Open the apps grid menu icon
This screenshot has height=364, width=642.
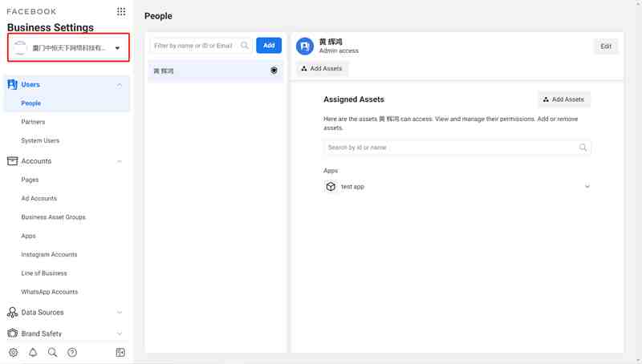point(121,11)
